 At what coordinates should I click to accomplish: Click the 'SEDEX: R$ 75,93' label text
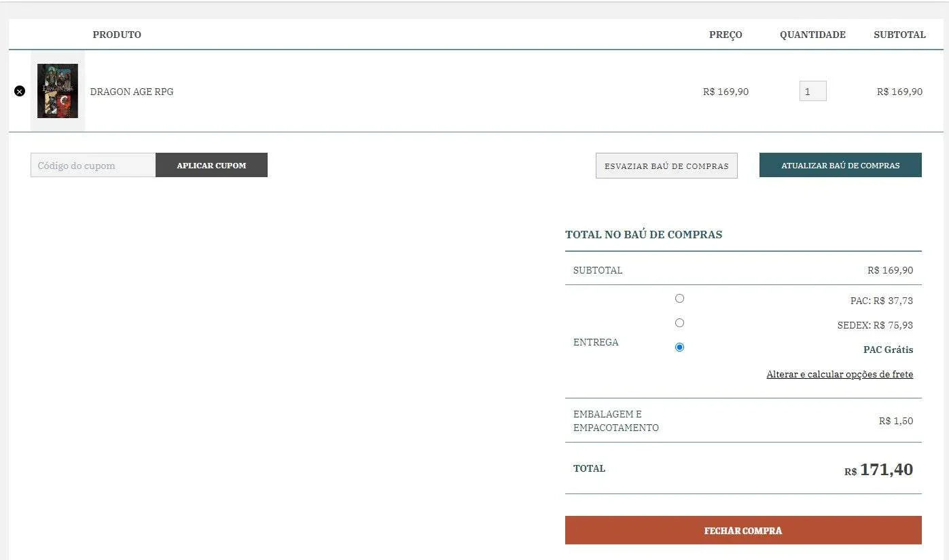(875, 325)
